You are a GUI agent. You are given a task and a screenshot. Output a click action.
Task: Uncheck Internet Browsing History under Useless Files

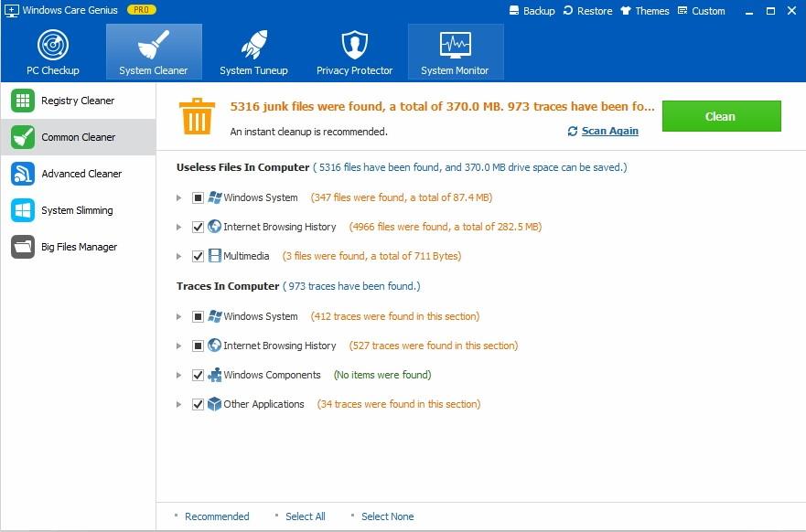pyautogui.click(x=198, y=227)
